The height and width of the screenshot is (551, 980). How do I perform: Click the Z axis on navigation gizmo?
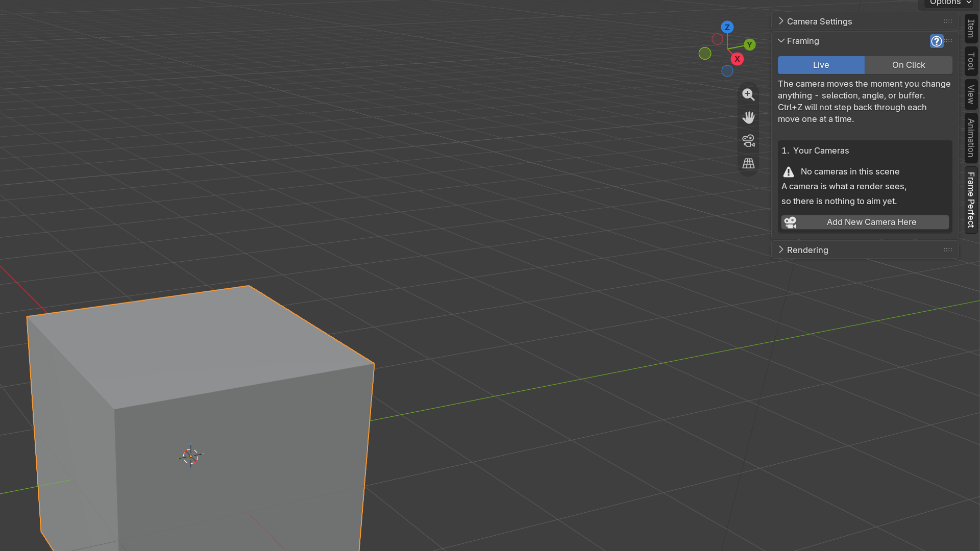[x=727, y=27]
